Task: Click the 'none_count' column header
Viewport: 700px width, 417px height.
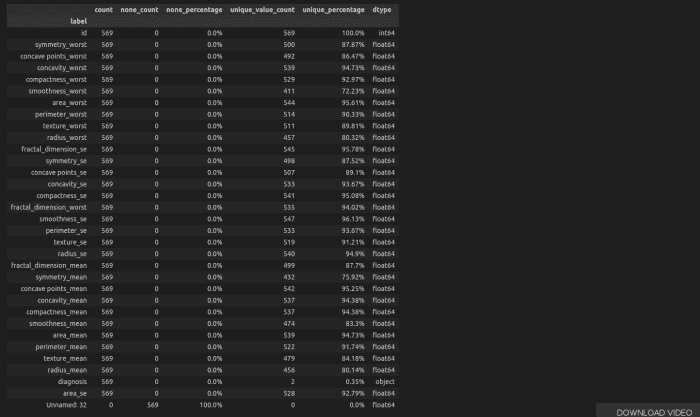Action: click(x=140, y=9)
